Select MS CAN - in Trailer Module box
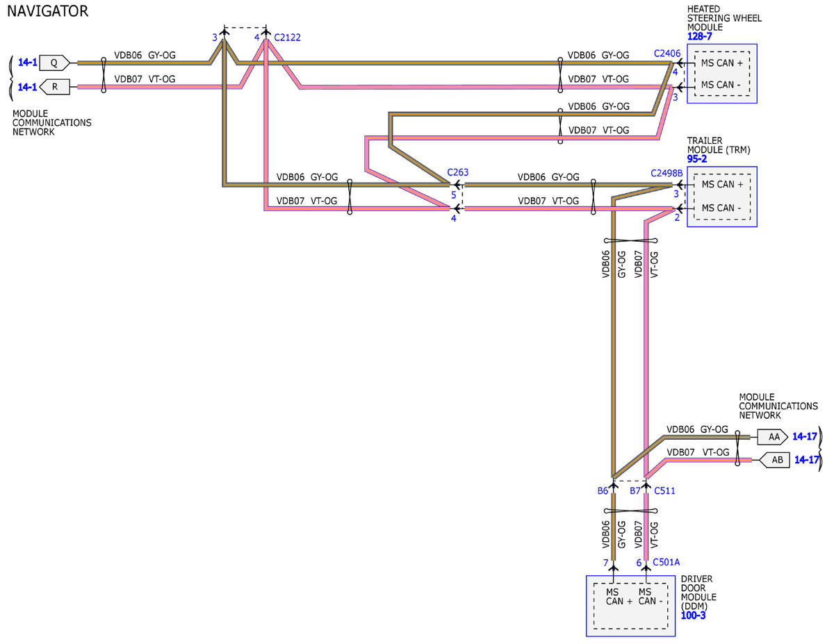The image size is (834, 644). [x=723, y=208]
